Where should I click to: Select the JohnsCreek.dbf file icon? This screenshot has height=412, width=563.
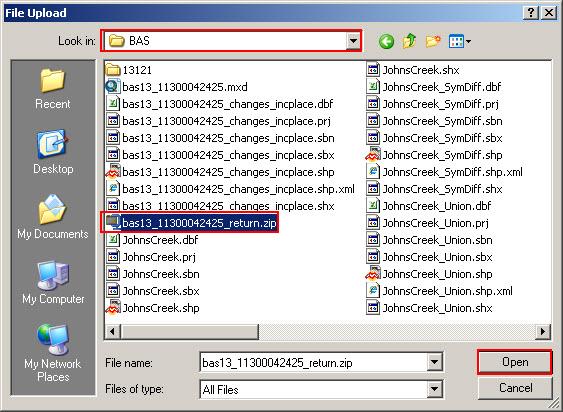click(113, 240)
